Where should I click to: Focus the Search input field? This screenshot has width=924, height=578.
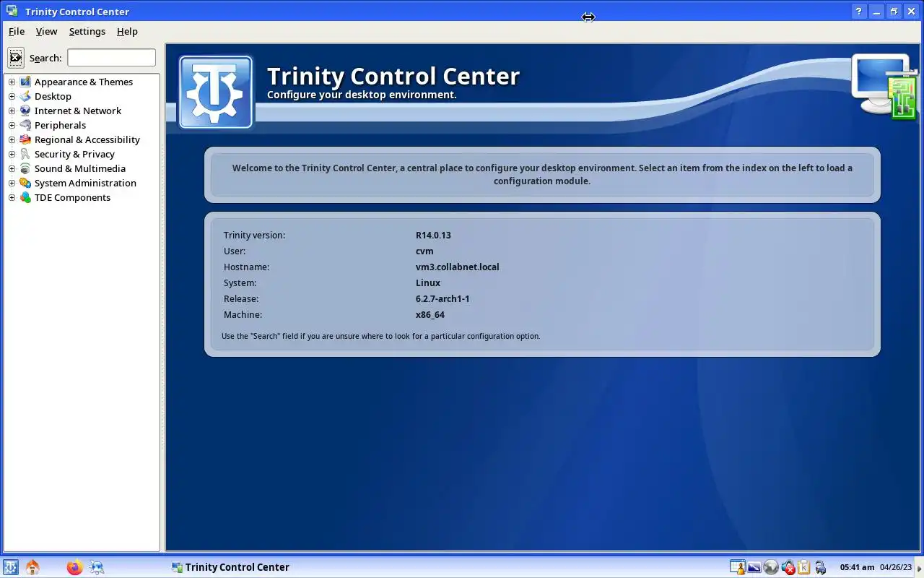pos(111,58)
